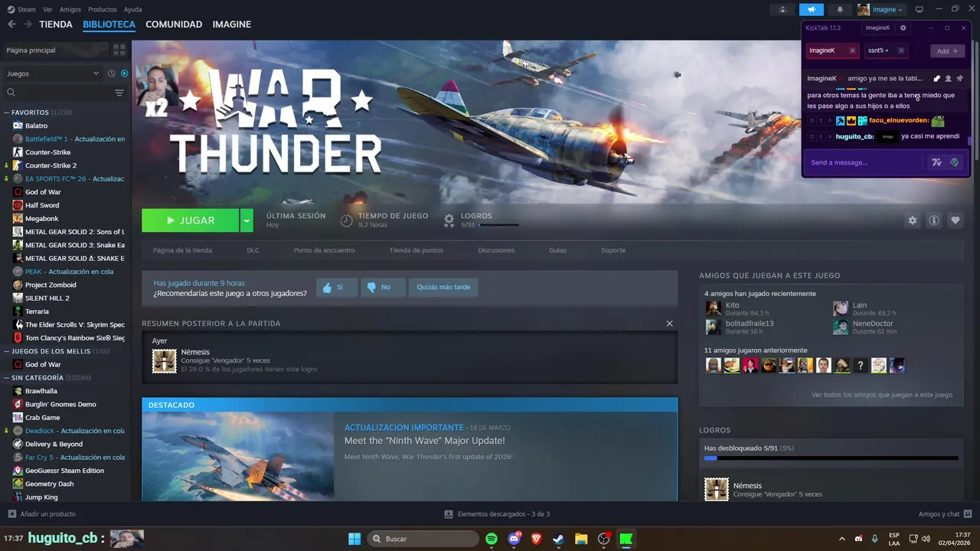Open Amigos y chat panel
The height and width of the screenshot is (551, 980).
tap(945, 514)
